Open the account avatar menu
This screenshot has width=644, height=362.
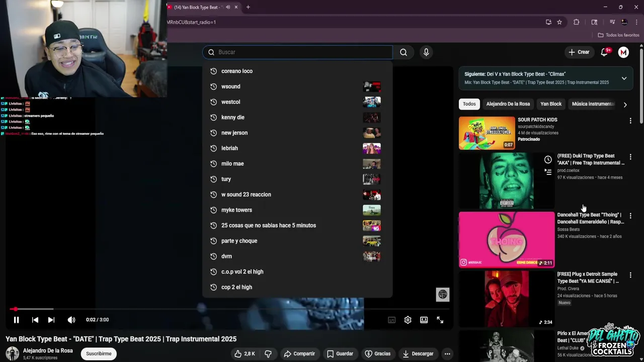[x=623, y=52]
